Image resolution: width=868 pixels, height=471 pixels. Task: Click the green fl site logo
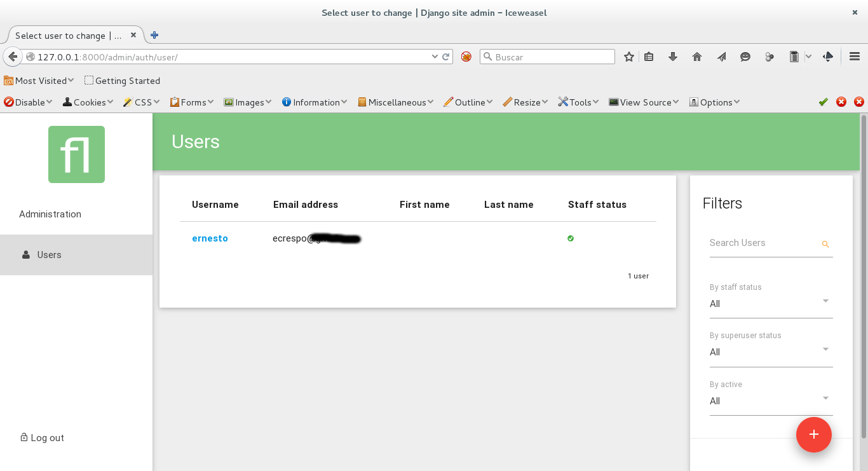click(x=76, y=154)
